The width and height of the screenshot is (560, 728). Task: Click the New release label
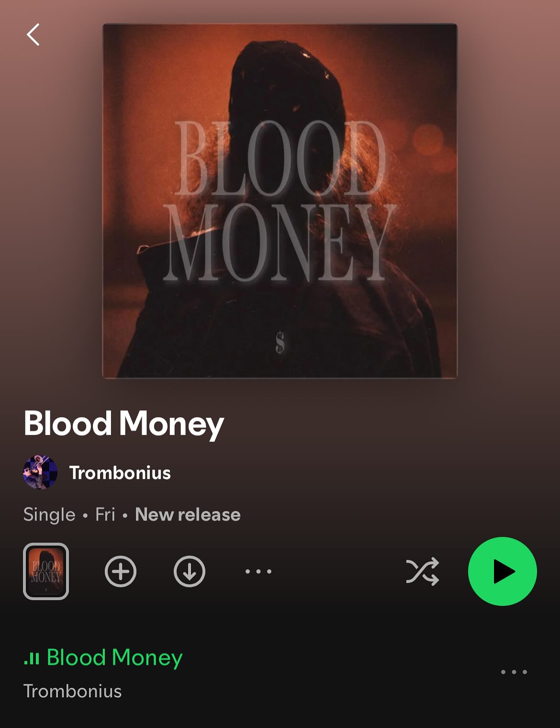click(188, 514)
